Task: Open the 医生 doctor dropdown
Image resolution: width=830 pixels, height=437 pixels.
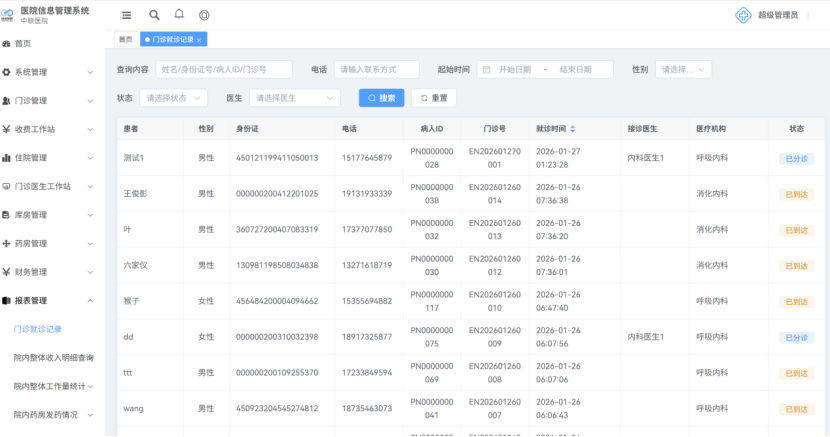Action: (x=294, y=98)
